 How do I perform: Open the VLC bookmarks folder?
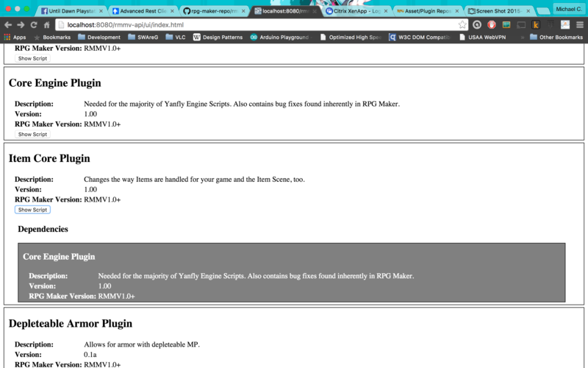(x=175, y=37)
